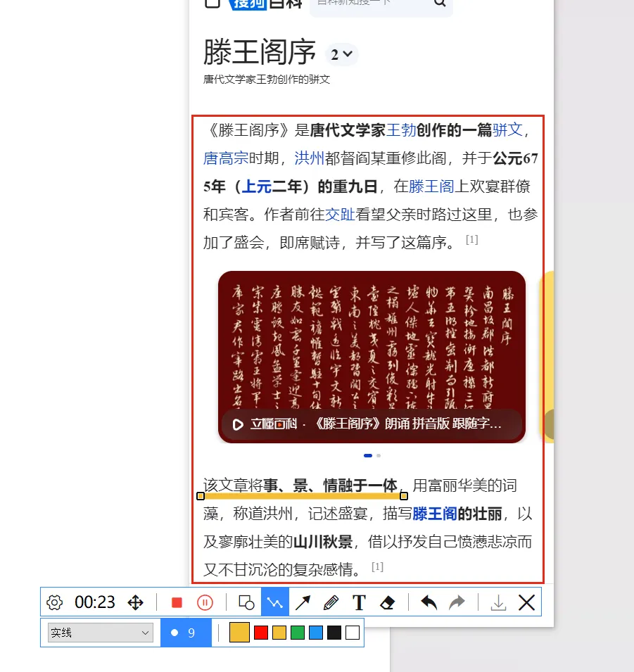The image size is (634, 672).
Task: Select the red color swatch
Action: (261, 632)
